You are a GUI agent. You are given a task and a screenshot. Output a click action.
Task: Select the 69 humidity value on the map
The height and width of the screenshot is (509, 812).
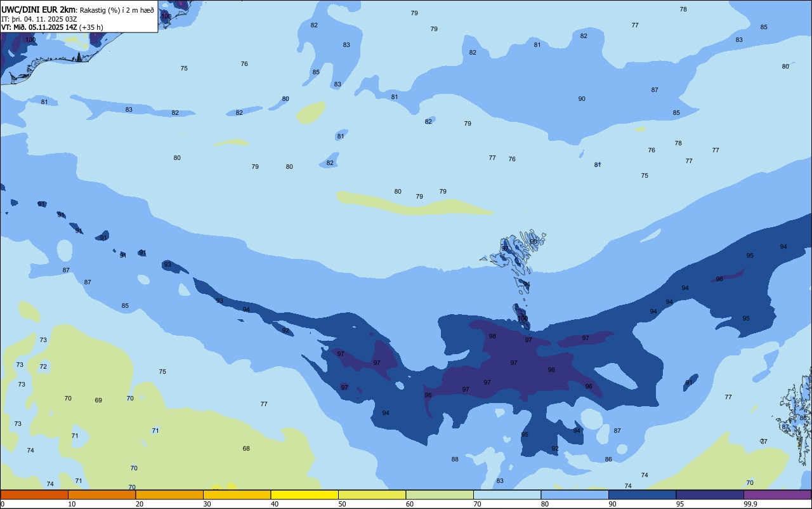(98, 400)
